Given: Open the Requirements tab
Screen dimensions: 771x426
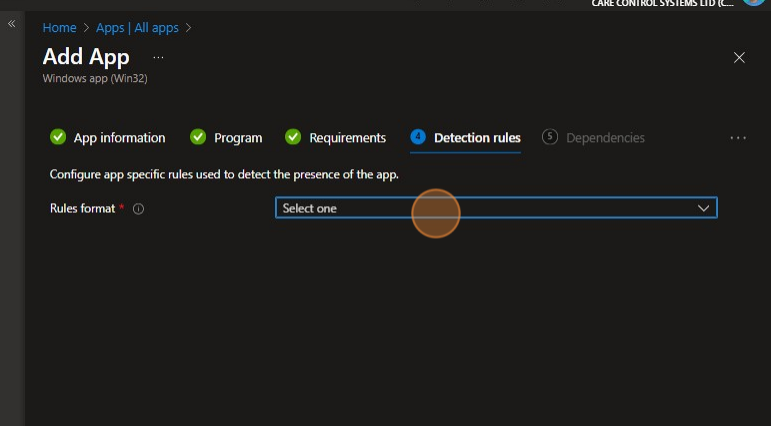Looking at the screenshot, I should tap(347, 138).
